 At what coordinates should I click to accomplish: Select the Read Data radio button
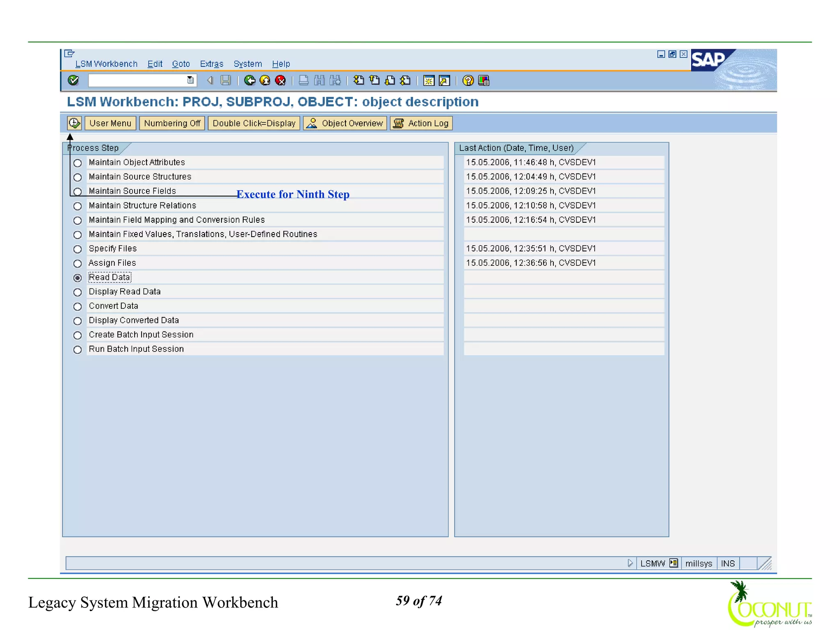78,278
